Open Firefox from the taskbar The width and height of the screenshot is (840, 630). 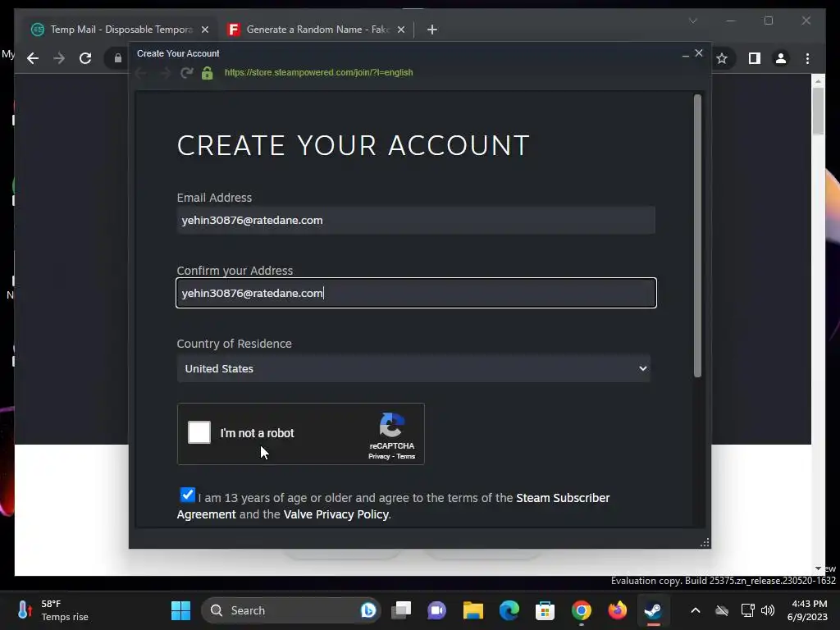tap(617, 610)
